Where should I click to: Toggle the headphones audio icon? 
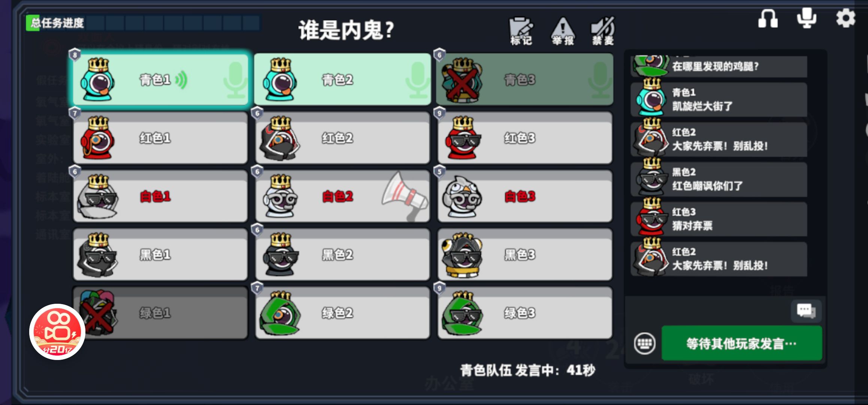768,18
